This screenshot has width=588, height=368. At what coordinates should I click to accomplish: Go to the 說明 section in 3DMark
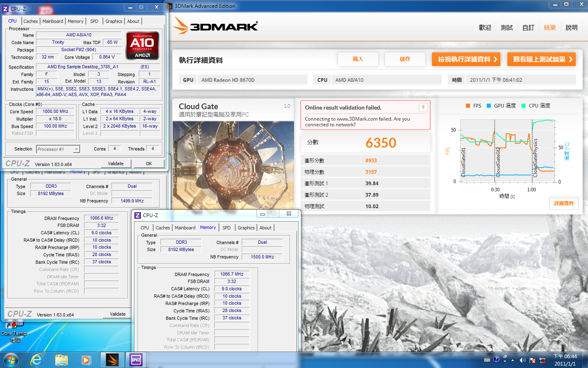(x=572, y=28)
